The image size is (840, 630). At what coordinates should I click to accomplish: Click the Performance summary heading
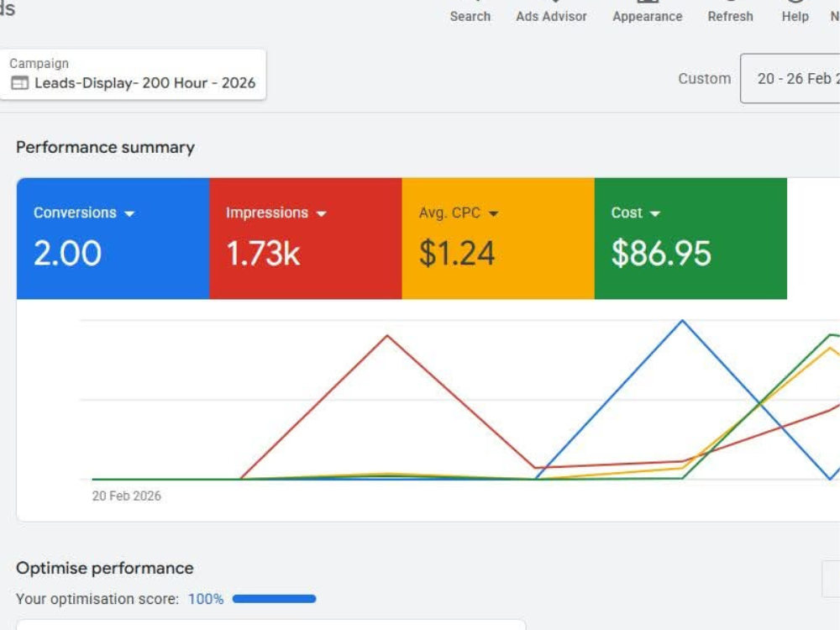coord(106,147)
